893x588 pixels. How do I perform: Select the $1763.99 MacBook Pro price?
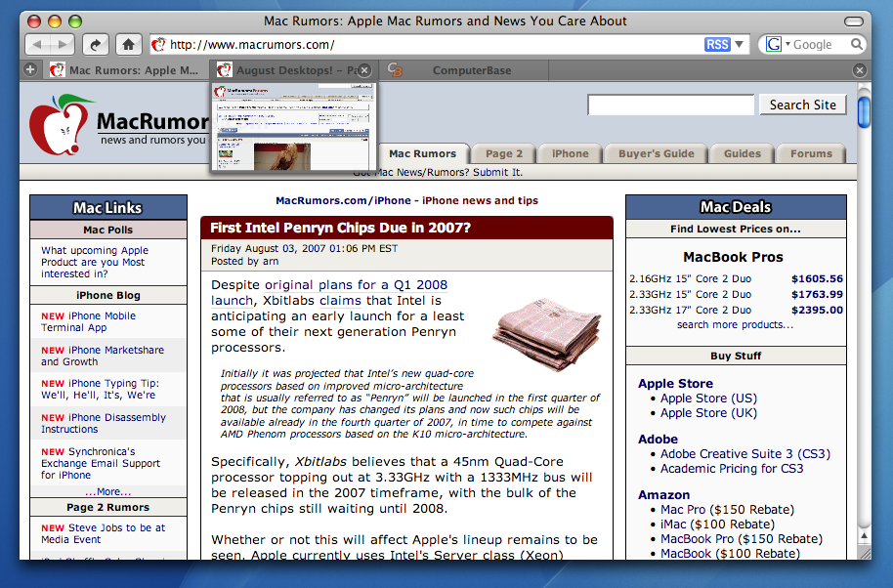(x=817, y=294)
